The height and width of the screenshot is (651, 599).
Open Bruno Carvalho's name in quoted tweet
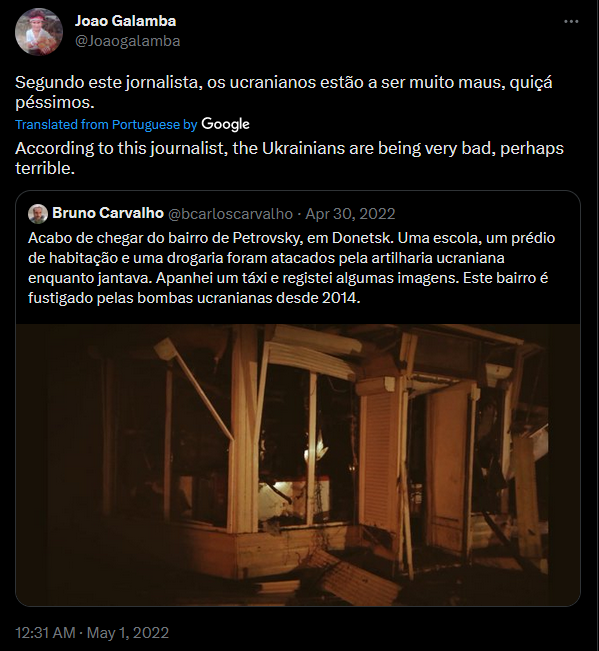(108, 213)
